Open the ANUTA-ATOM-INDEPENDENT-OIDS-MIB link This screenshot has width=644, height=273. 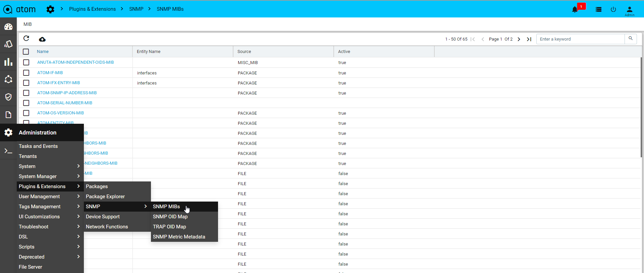[75, 62]
